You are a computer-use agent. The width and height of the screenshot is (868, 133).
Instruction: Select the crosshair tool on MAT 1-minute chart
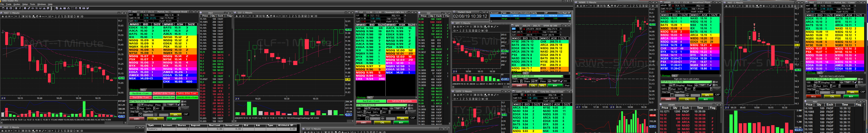click(40, 16)
